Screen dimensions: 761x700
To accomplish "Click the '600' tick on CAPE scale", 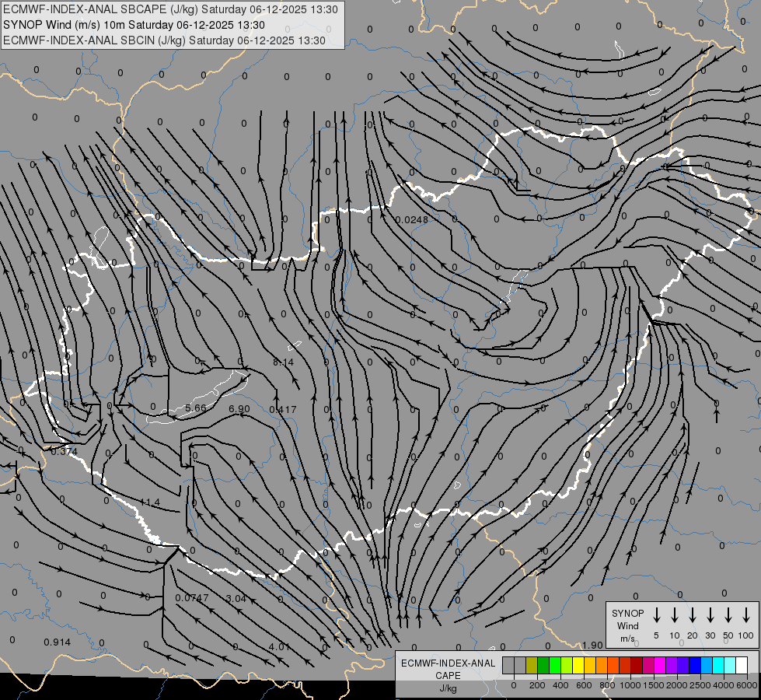I will click(584, 685).
